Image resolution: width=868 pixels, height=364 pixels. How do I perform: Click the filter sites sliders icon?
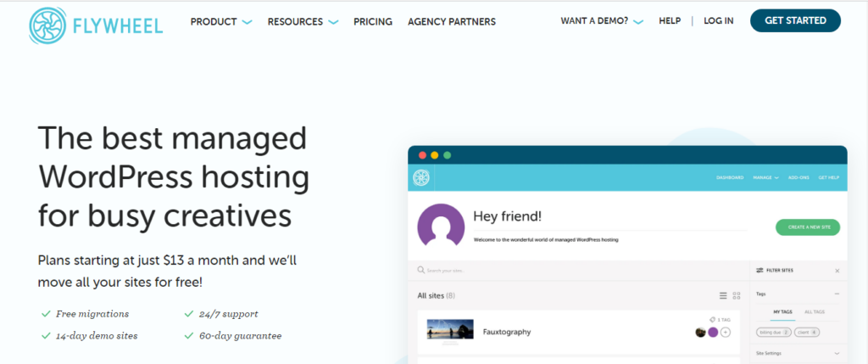click(x=759, y=271)
